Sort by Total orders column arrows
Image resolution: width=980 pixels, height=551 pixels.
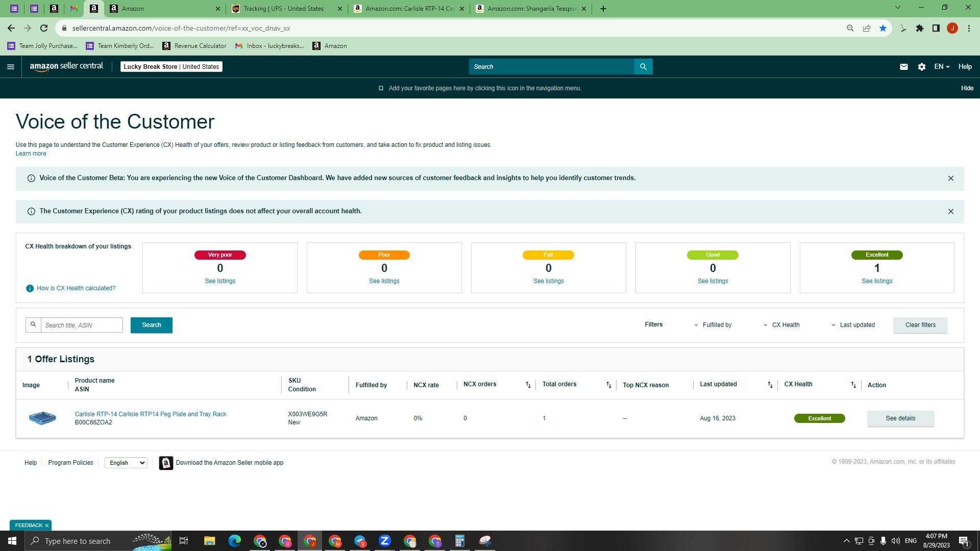(609, 385)
